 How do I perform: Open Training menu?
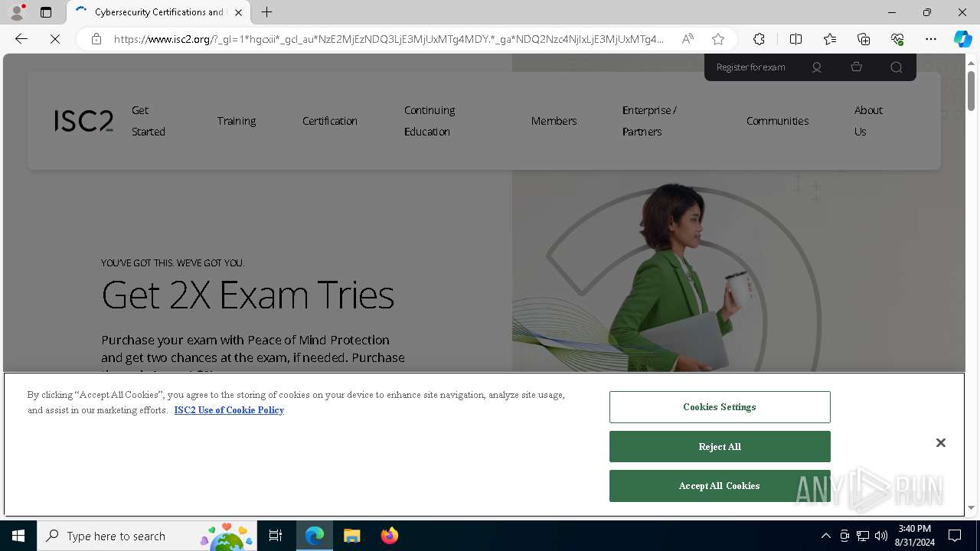click(x=236, y=121)
